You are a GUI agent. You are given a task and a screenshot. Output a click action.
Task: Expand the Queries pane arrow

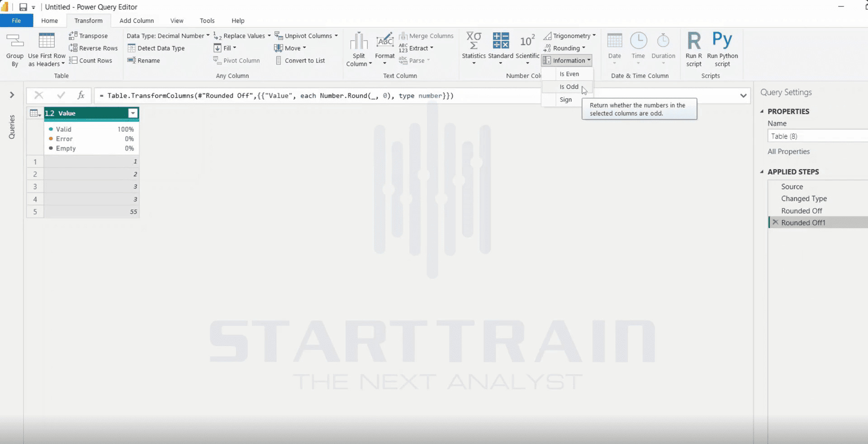point(12,95)
